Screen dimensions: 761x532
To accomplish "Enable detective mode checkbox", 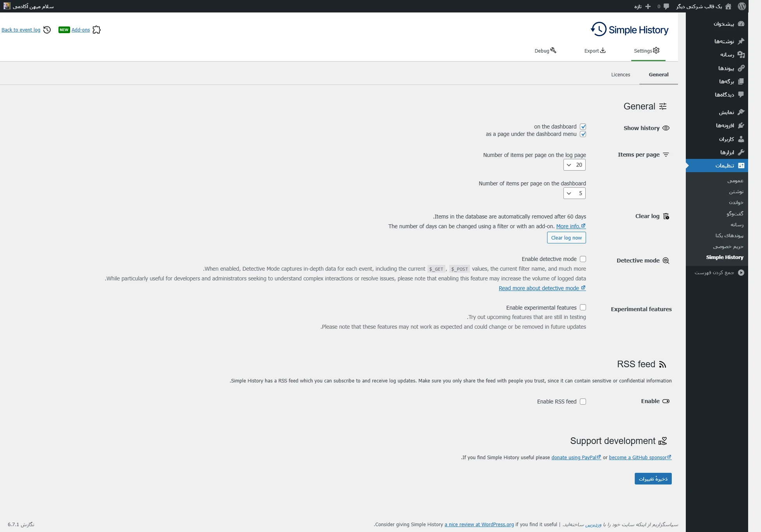I will click(583, 259).
